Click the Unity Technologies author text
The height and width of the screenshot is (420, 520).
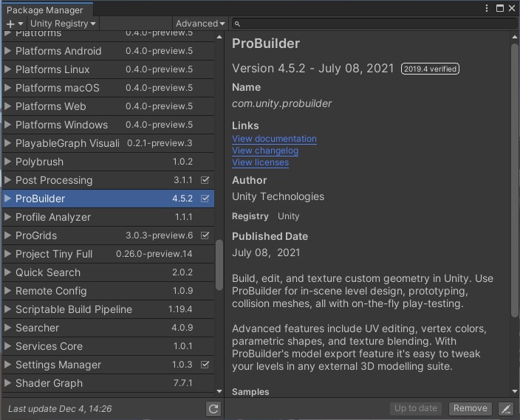(278, 196)
